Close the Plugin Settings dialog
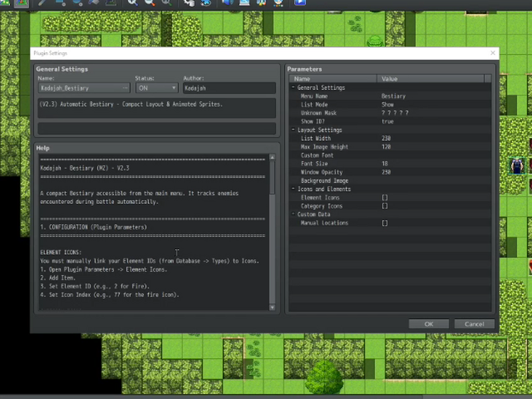 (492, 53)
